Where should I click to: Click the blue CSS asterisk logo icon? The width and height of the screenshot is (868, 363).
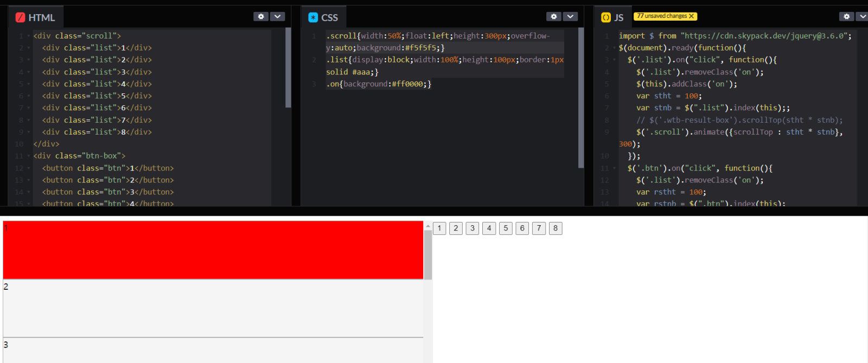[313, 17]
